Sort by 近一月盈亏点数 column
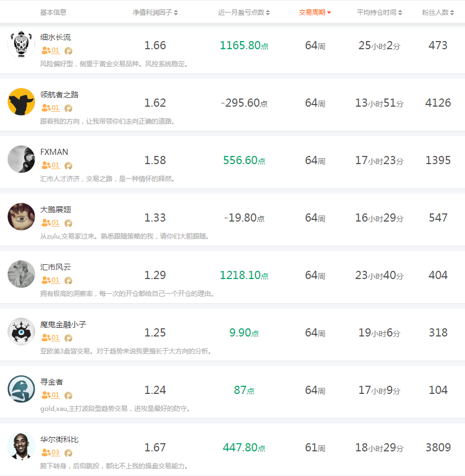 coord(244,13)
